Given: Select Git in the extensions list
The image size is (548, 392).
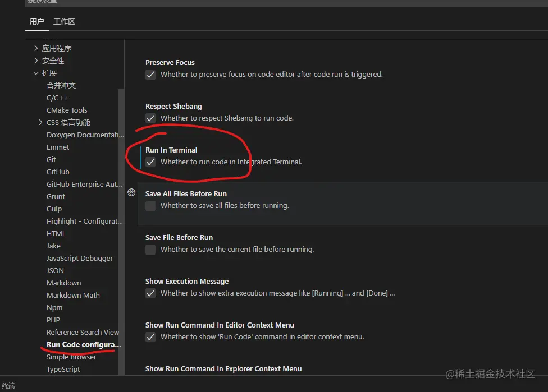Looking at the screenshot, I should coord(51,159).
